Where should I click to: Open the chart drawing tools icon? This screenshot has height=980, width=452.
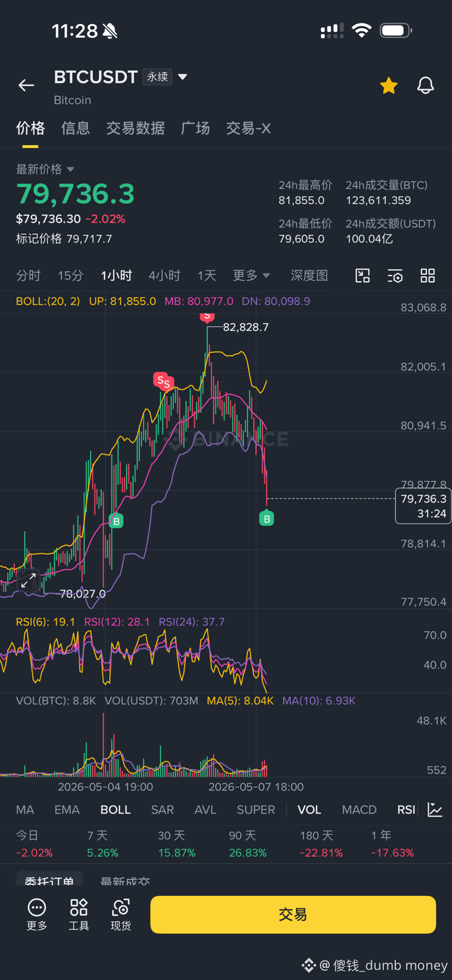pos(362,276)
